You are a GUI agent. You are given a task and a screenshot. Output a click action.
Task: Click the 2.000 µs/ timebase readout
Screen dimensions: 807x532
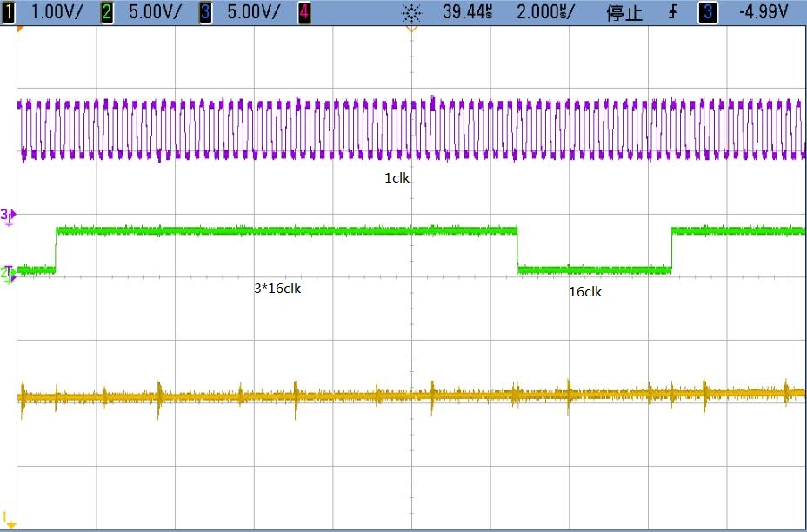tap(545, 12)
